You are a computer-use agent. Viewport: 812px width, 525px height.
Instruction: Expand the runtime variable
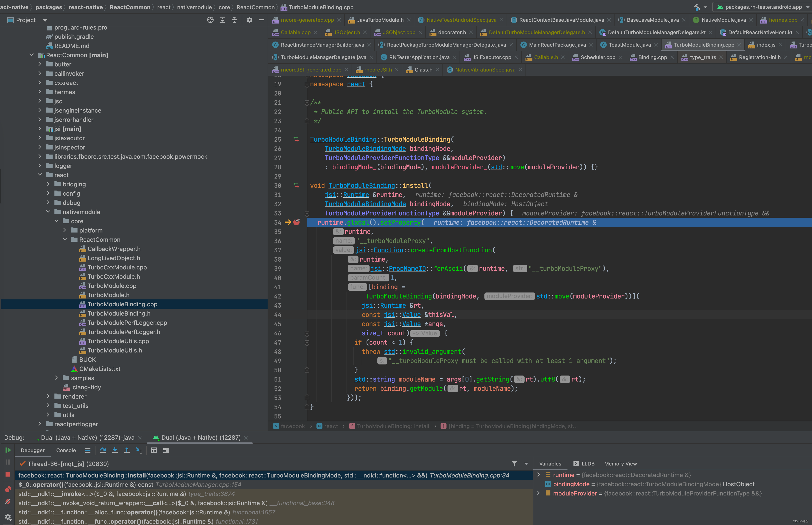pyautogui.click(x=538, y=474)
